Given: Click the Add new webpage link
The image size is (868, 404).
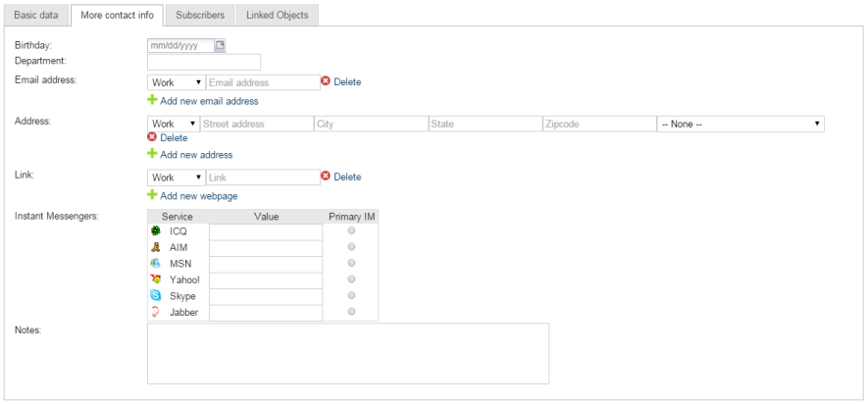Looking at the screenshot, I should pyautogui.click(x=198, y=196).
